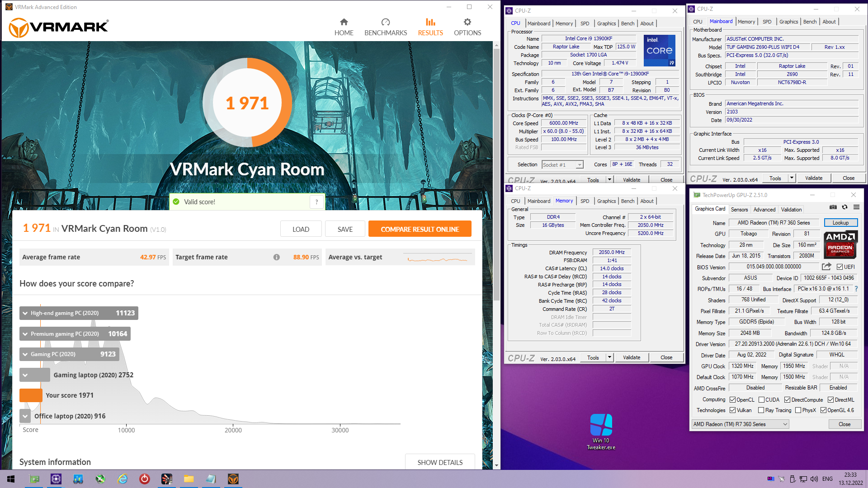Select RESULTS bar-chart icon in VRMark
This screenshot has height=488, width=868.
430,22
